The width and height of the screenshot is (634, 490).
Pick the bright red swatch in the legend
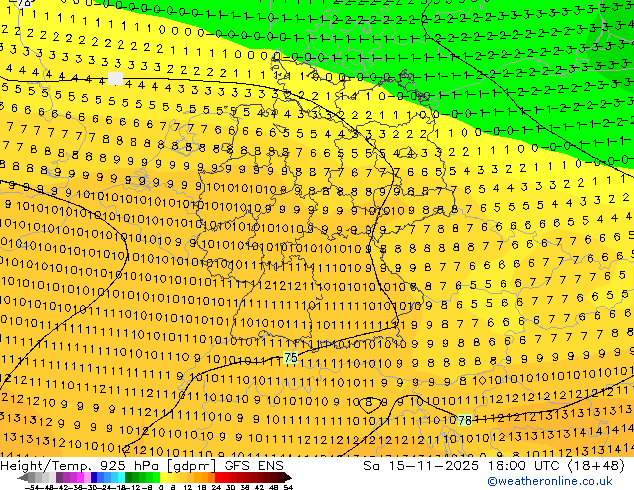point(218,478)
